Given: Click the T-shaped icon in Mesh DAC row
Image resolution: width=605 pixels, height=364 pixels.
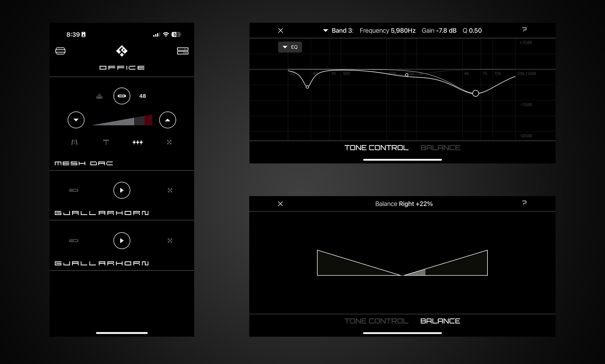Looking at the screenshot, I should pyautogui.click(x=106, y=142).
